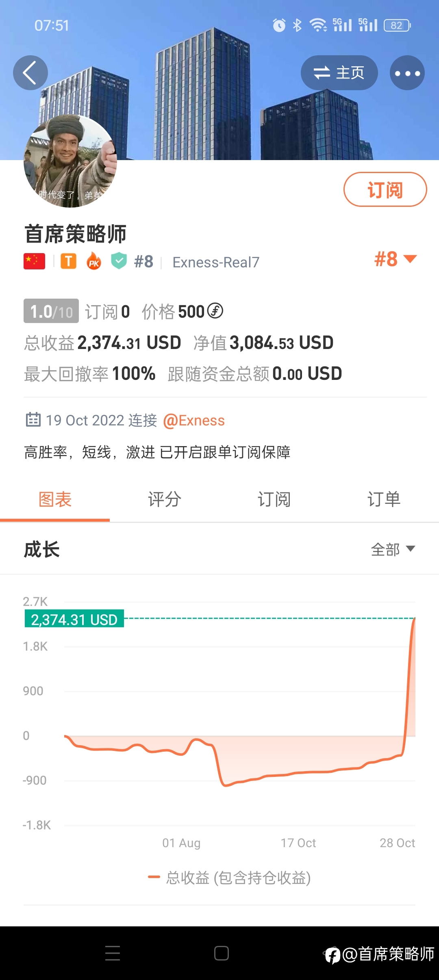439x980 pixels.
Task: Toggle the 总收益 chart legend item
Action: [x=230, y=878]
